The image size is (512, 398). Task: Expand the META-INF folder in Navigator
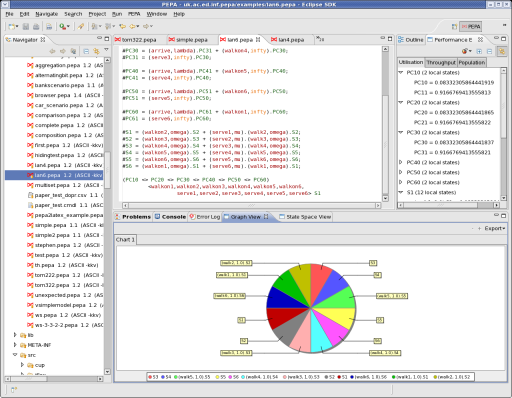(x=15, y=345)
